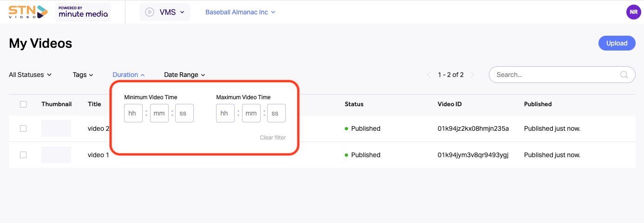Click the Clear filter link
Image resolution: width=644 pixels, height=223 pixels.
(273, 138)
